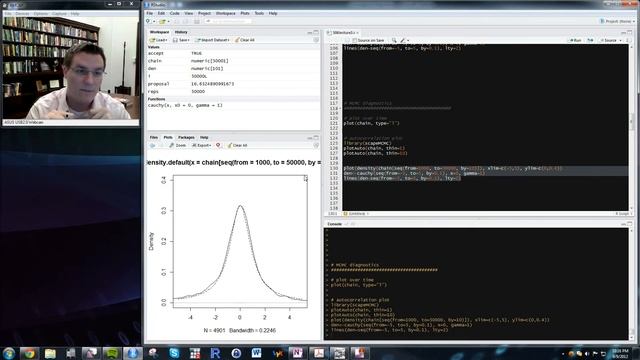Open Adobe Reader from the taskbar
The width and height of the screenshot is (640, 360).
click(x=318, y=353)
